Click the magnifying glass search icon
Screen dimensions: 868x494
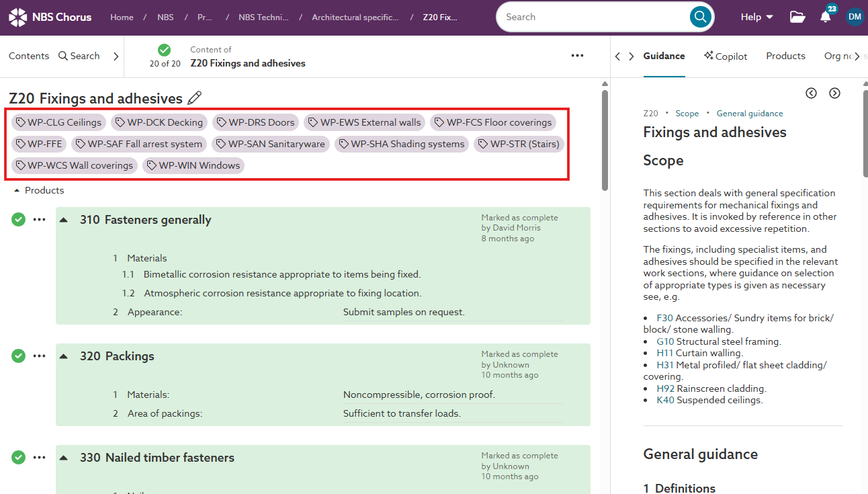[x=699, y=16]
